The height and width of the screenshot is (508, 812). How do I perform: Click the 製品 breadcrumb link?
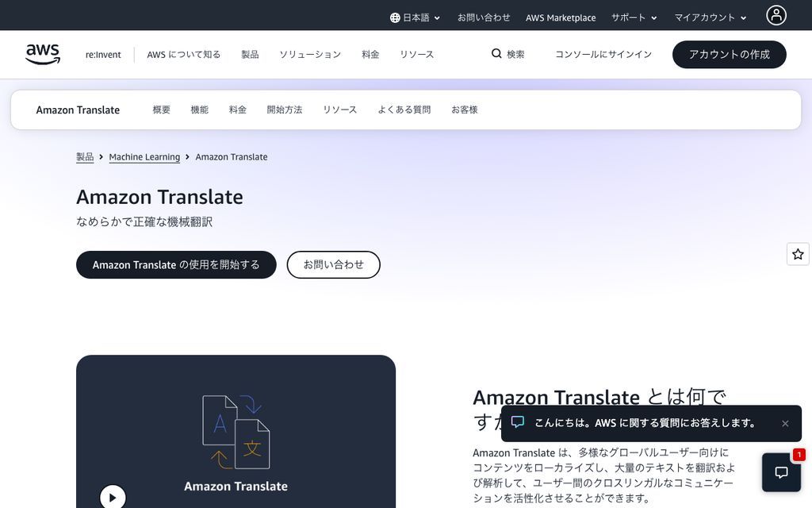coord(85,157)
